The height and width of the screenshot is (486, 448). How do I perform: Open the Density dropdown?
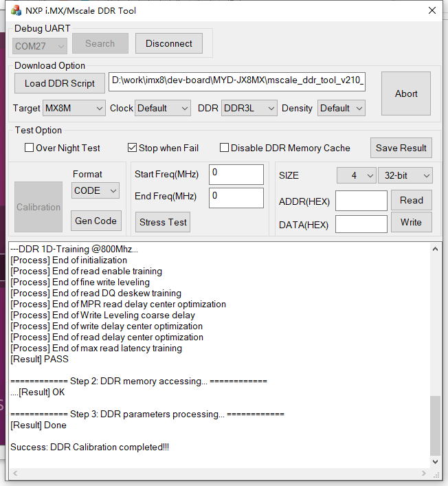(x=341, y=108)
